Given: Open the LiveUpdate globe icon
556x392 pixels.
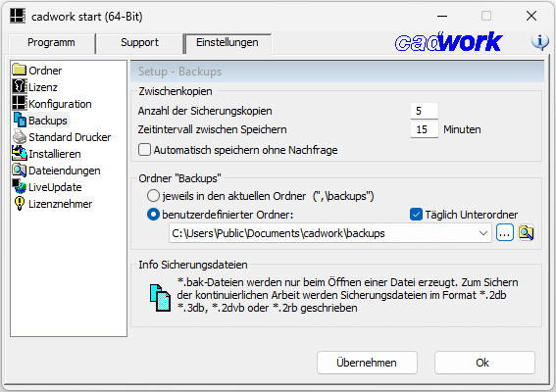Looking at the screenshot, I should 20,186.
